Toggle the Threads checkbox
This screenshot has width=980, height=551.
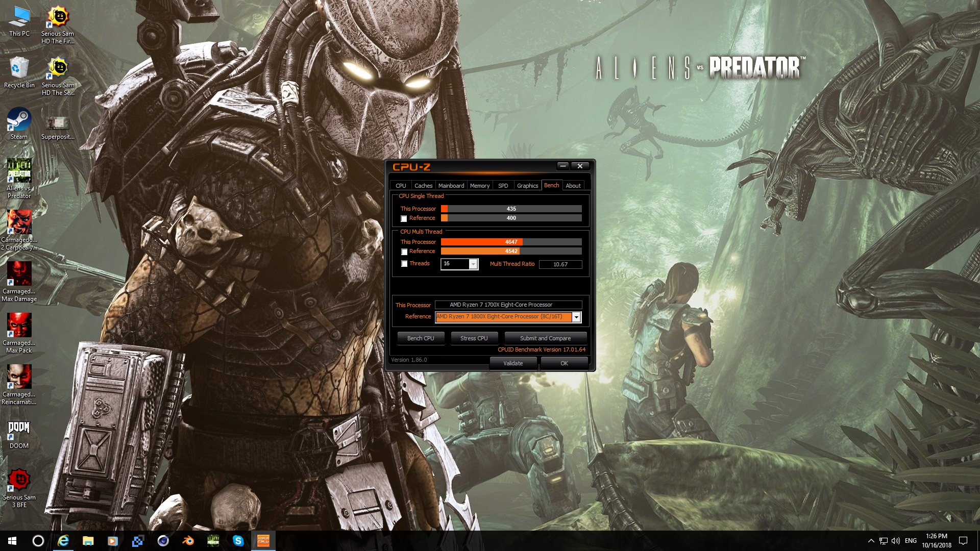[404, 264]
